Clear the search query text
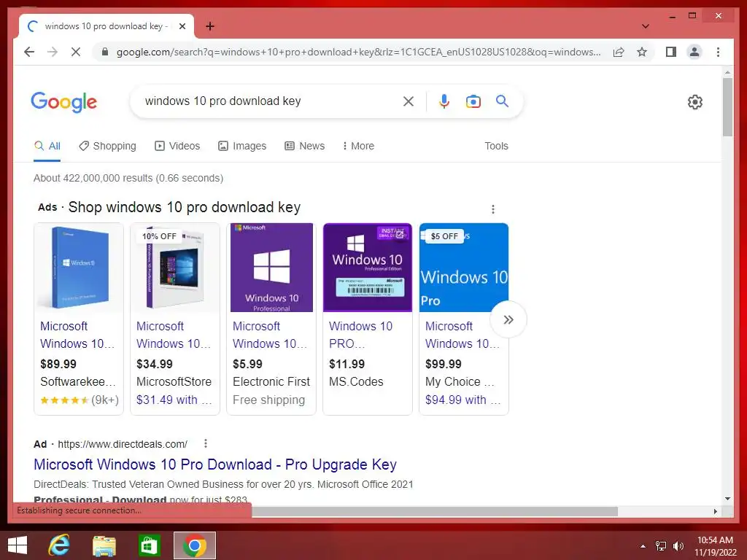This screenshot has width=747, height=560. click(x=409, y=101)
